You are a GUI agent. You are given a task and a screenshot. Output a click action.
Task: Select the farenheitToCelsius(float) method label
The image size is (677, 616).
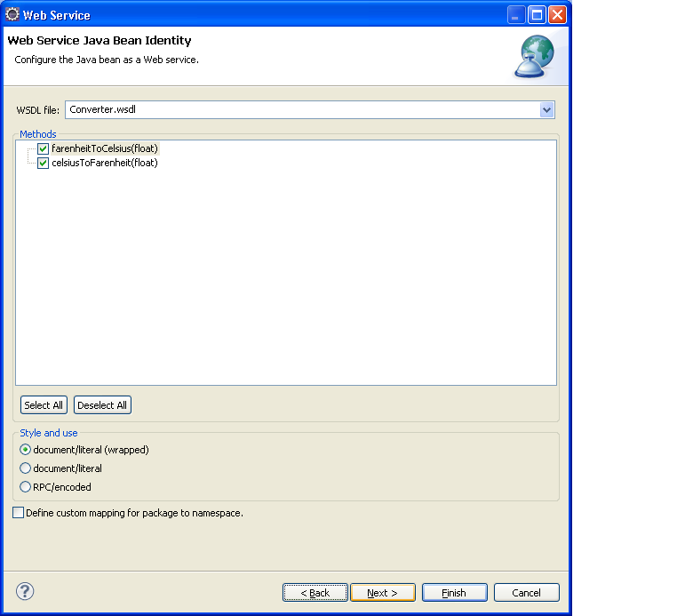point(105,148)
